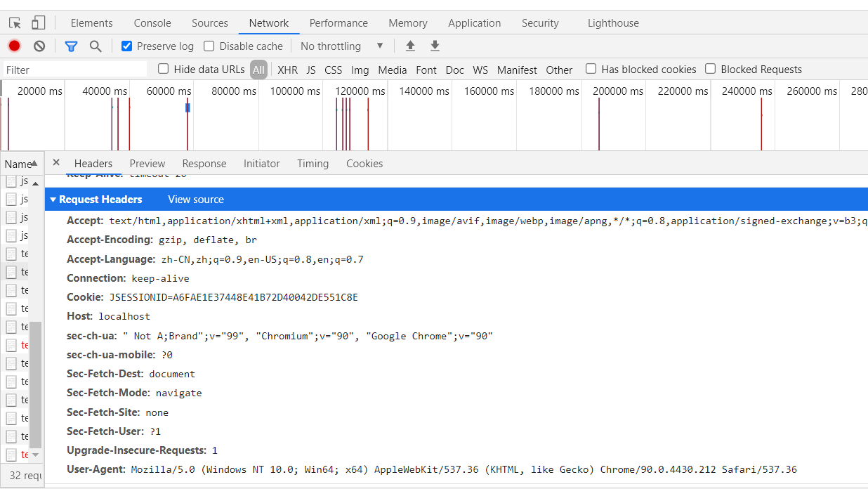Open the Lighthouse panel
Image resolution: width=868 pixels, height=489 pixels.
tap(613, 23)
